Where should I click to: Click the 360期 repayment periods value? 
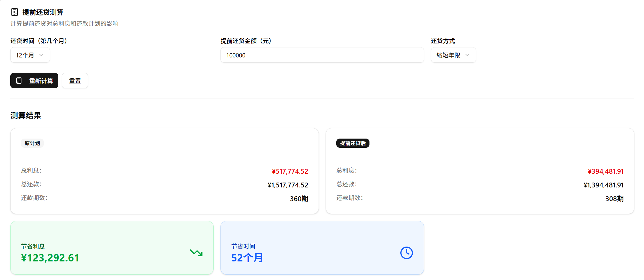point(299,199)
